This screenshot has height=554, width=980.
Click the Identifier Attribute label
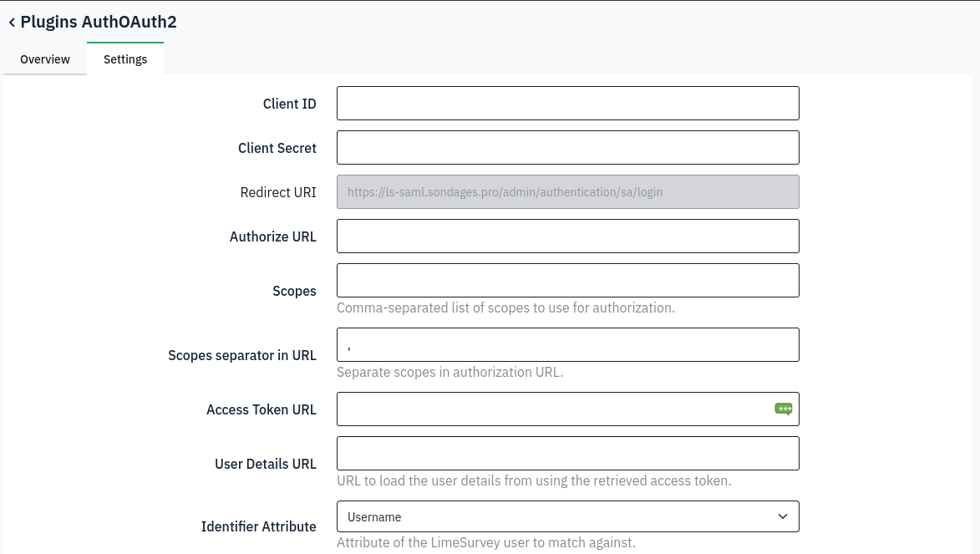[258, 526]
